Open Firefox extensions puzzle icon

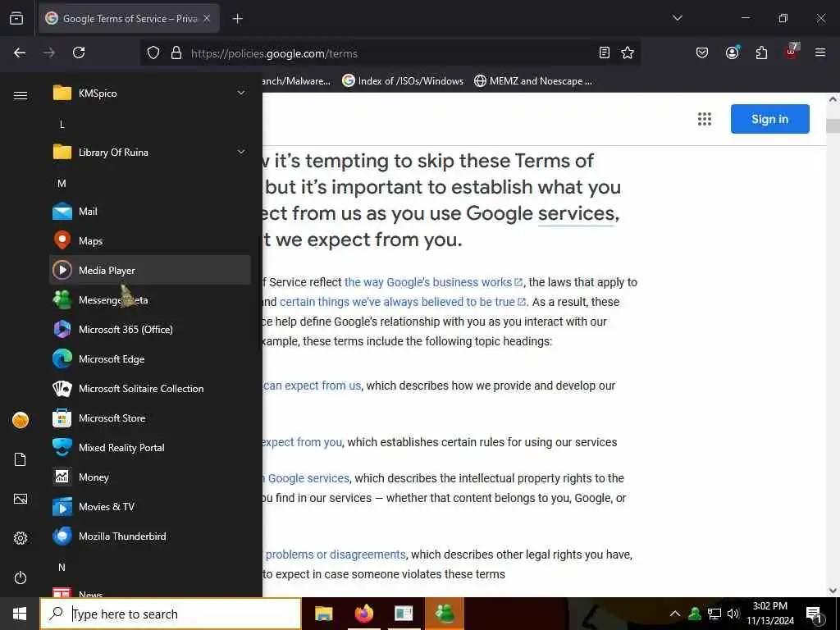761,52
